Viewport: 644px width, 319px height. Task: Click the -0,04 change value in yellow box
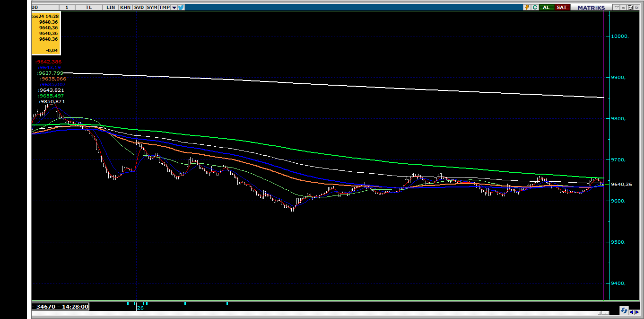click(52, 51)
